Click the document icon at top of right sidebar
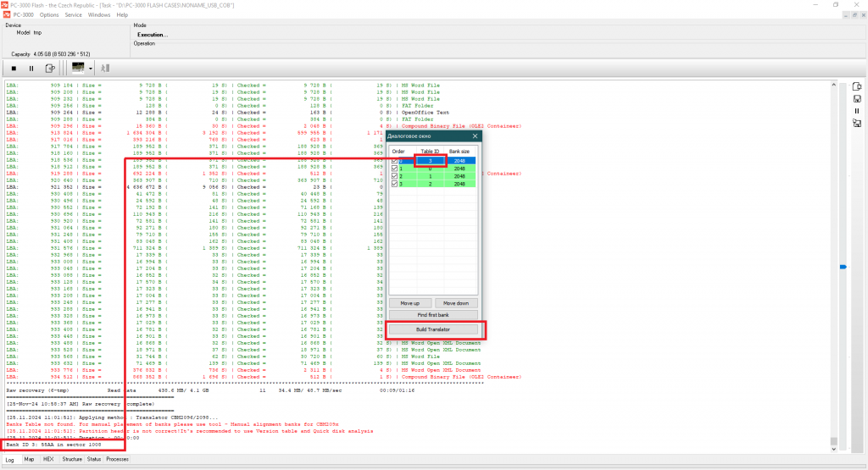This screenshot has width=868, height=470. [x=857, y=86]
